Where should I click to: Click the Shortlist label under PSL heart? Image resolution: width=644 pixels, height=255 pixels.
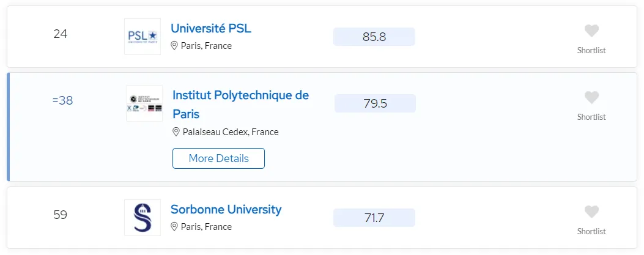pos(591,51)
